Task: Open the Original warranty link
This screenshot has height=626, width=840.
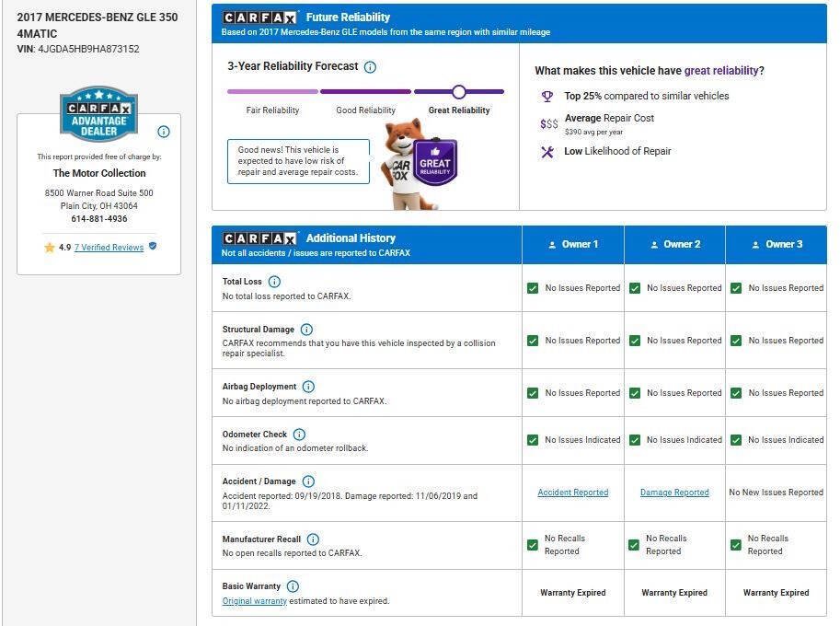Action: 255,601
